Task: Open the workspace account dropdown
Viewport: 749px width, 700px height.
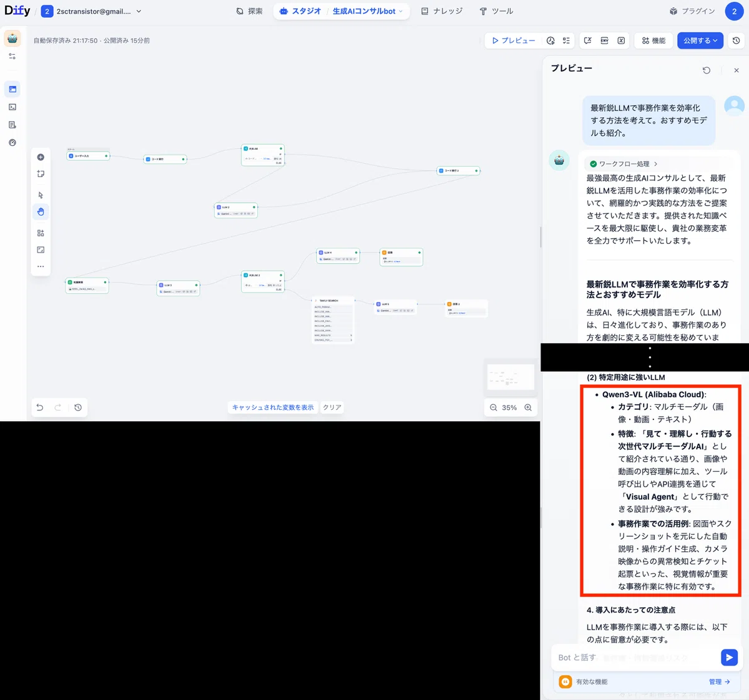Action: click(91, 11)
